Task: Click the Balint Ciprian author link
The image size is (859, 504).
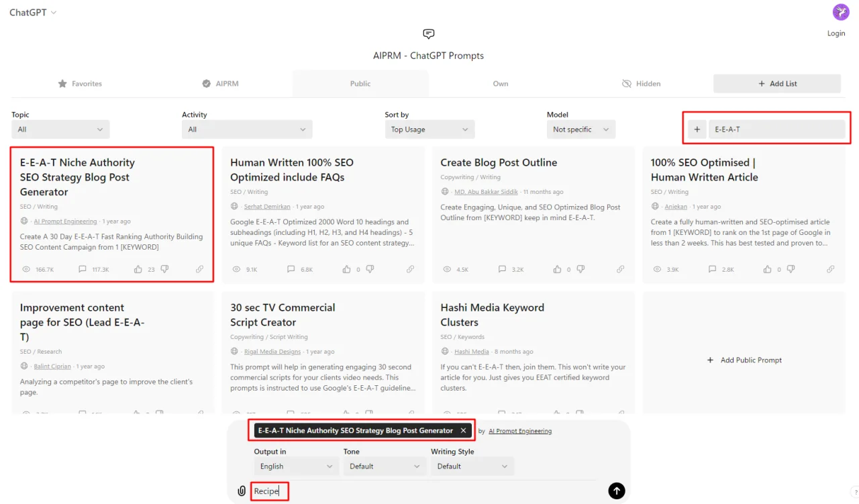Action: [x=52, y=366]
